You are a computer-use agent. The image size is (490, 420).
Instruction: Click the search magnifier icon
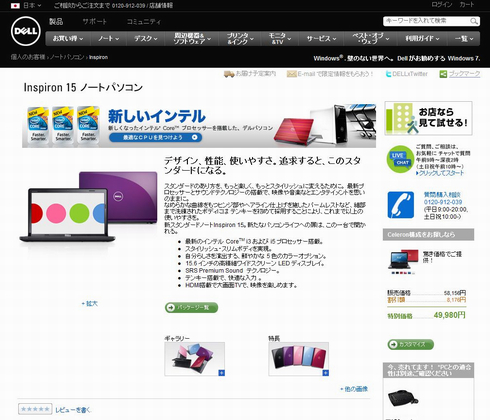(x=474, y=21)
